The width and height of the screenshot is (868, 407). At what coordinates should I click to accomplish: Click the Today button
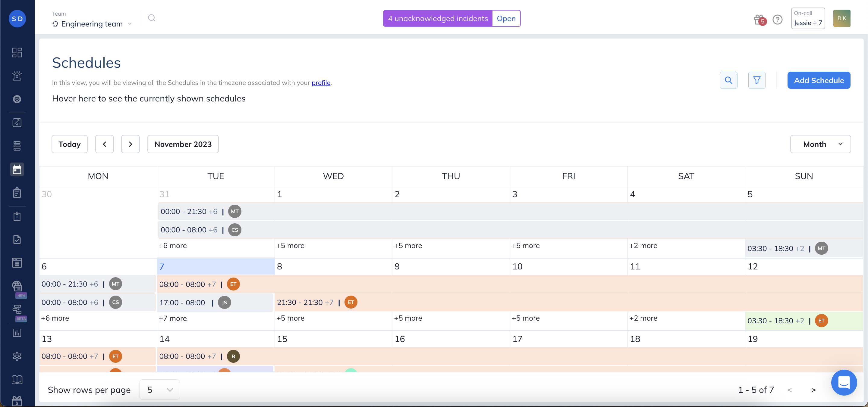(69, 144)
